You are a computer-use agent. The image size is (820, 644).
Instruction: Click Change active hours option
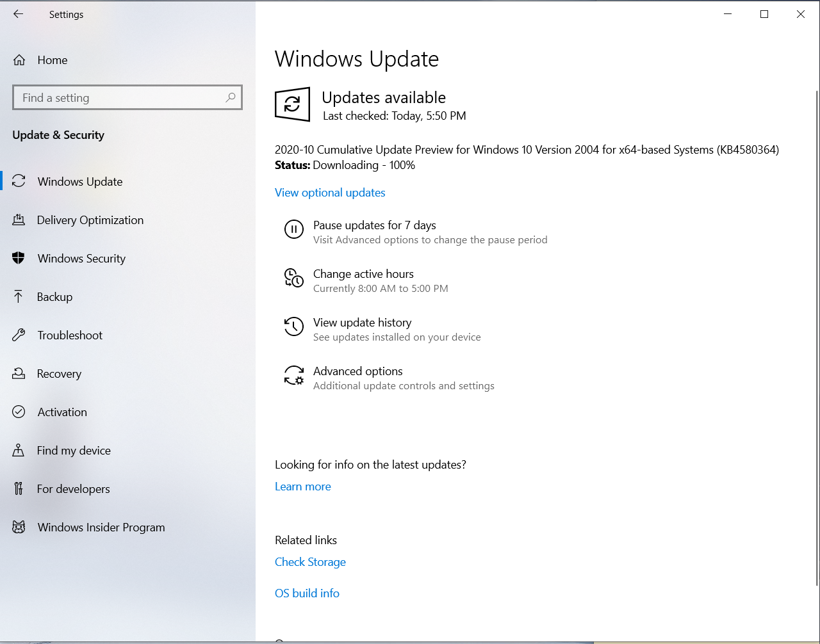point(363,274)
